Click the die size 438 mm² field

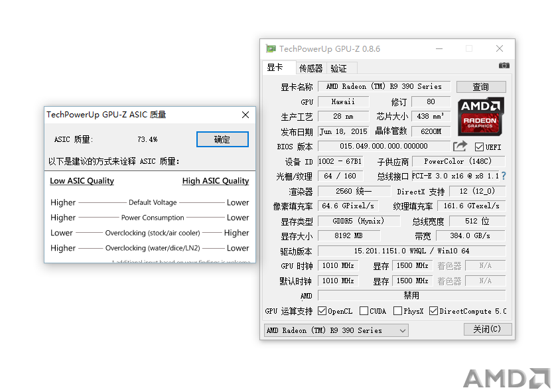click(431, 116)
